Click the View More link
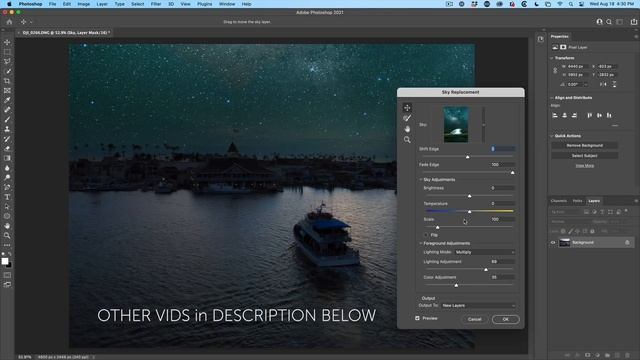Screen dimensions: 640x360 pyautogui.click(x=584, y=166)
